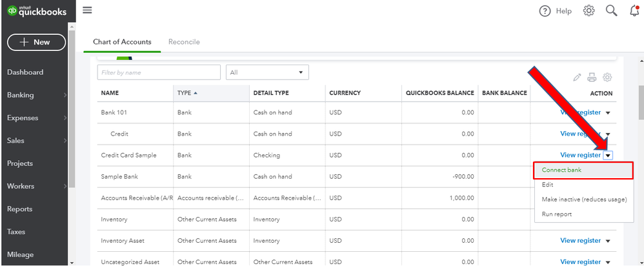Click the Credit Card Sample account name

pos(128,155)
